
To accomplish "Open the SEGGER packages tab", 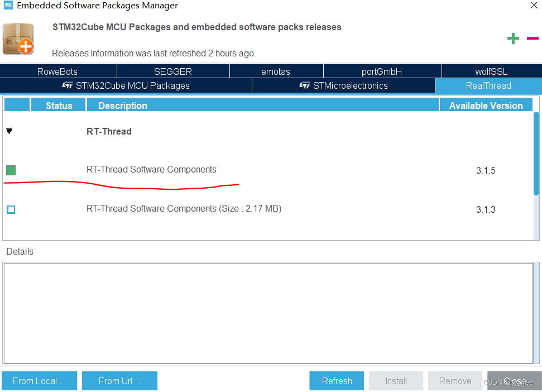I will [x=173, y=71].
